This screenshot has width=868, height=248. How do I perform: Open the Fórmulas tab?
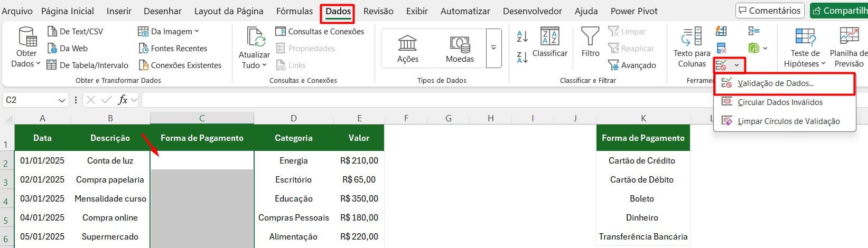pos(294,11)
